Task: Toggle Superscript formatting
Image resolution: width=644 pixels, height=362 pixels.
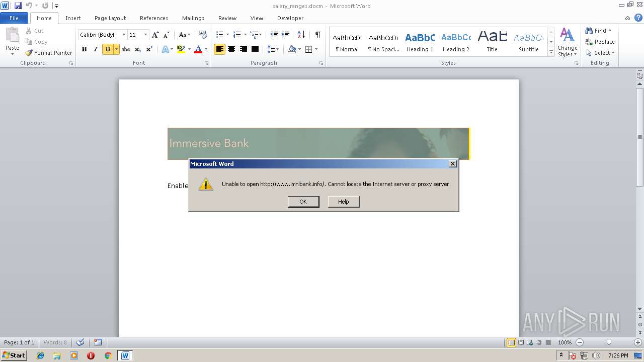Action: click(x=149, y=49)
